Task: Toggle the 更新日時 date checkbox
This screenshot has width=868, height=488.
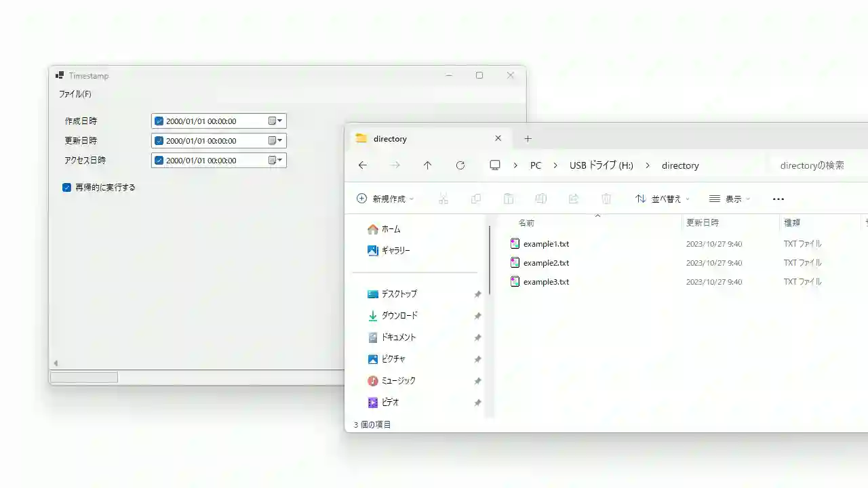Action: 159,141
